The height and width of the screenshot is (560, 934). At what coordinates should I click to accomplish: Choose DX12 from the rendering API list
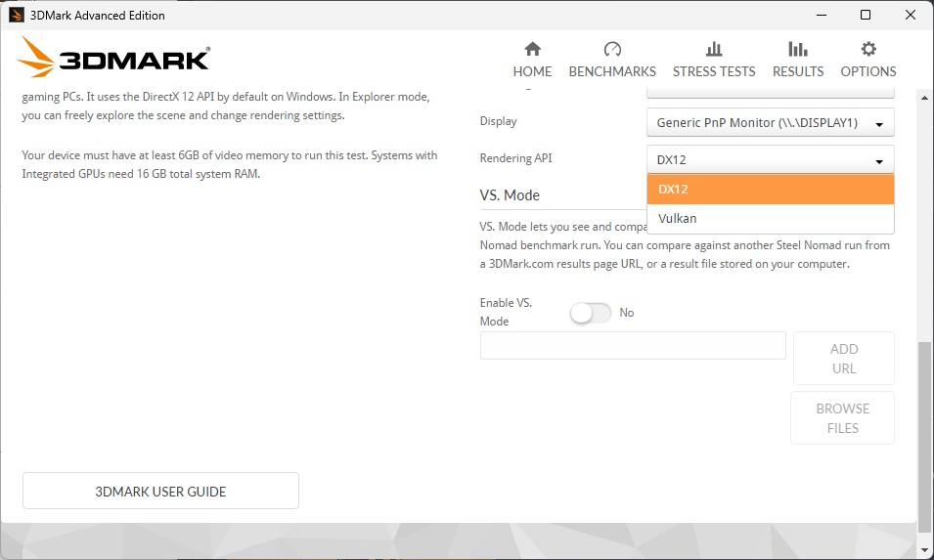[771, 190]
